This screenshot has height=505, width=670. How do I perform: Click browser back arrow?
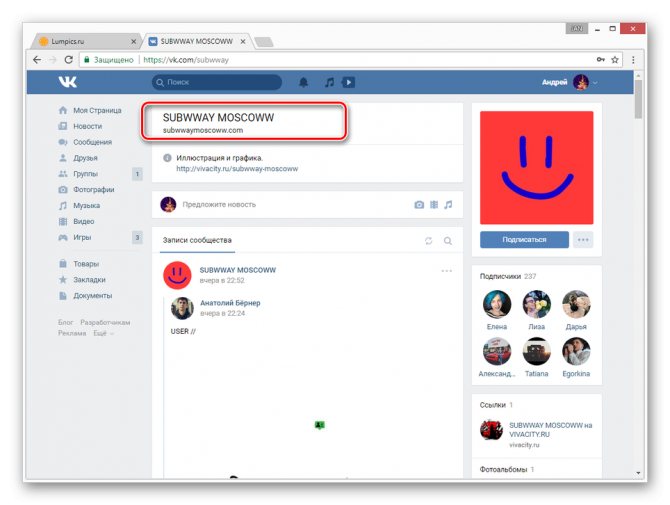click(37, 60)
